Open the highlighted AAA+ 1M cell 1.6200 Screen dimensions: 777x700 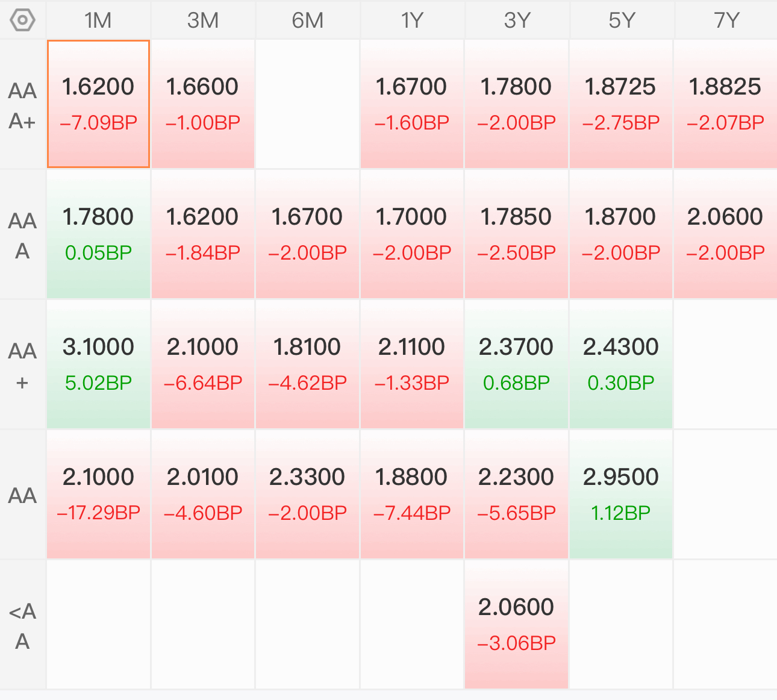coord(98,104)
